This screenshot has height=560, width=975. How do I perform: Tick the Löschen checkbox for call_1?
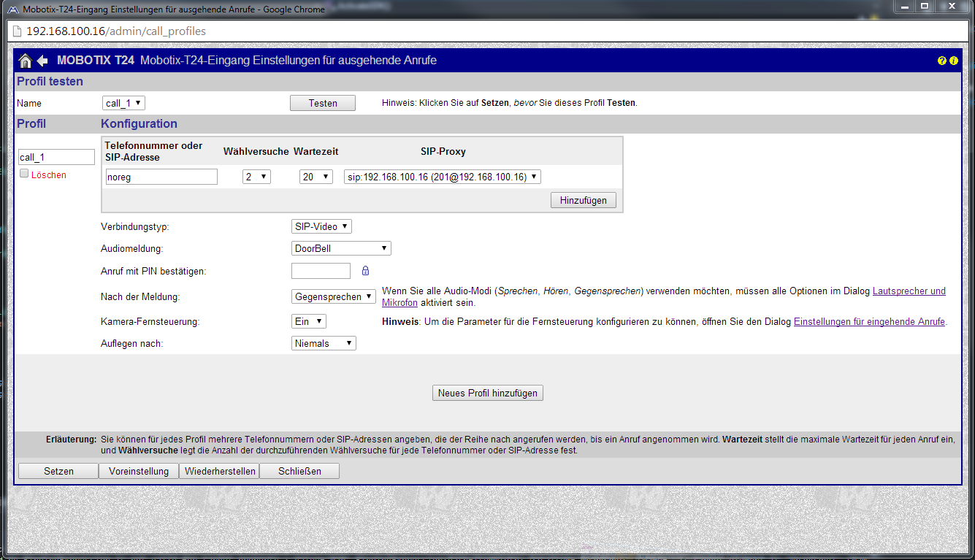(x=24, y=174)
